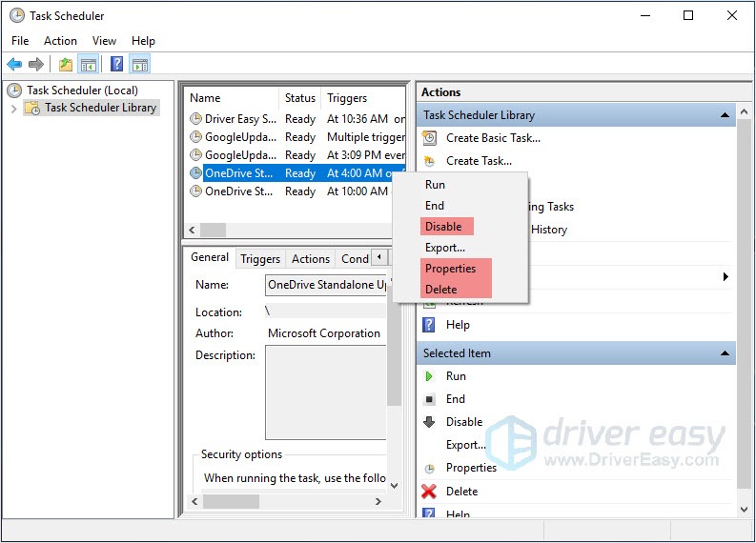Click the Actions pane scroll down arrow
Image resolution: width=756 pixels, height=543 pixels.
744,509
